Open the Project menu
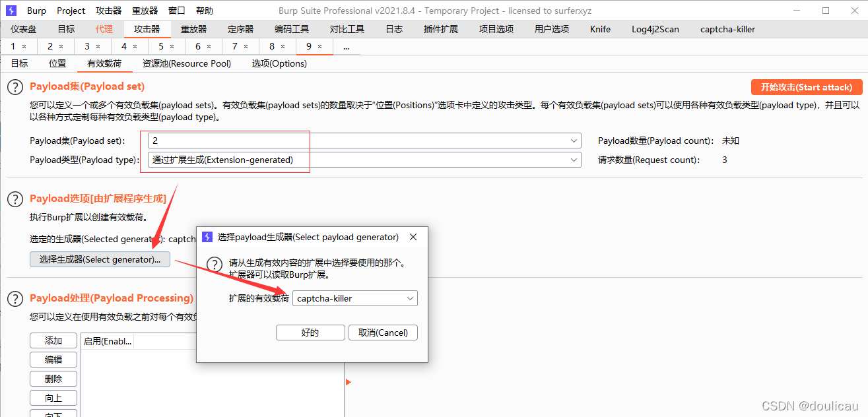 71,11
